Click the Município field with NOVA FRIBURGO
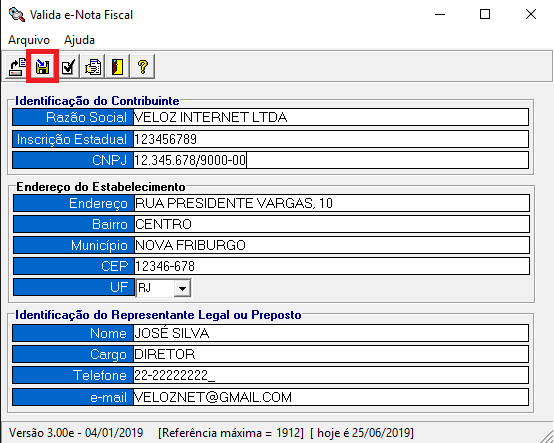This screenshot has height=443, width=554. coord(332,245)
